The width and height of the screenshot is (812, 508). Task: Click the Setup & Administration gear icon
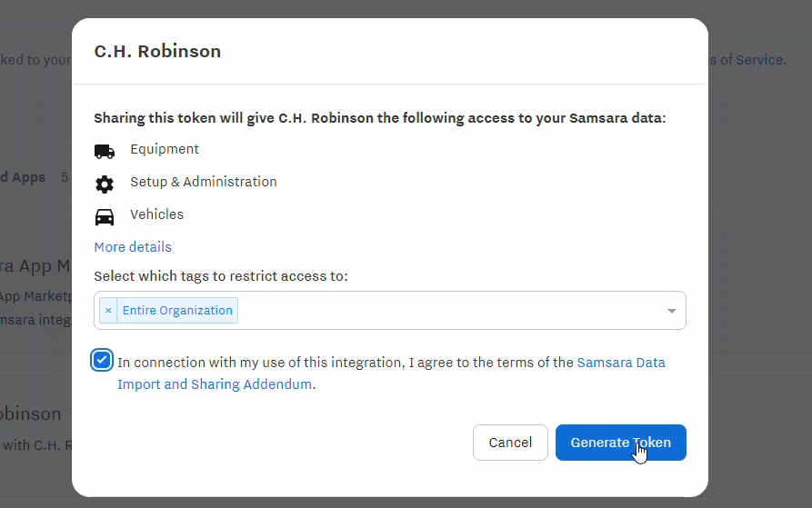point(105,184)
